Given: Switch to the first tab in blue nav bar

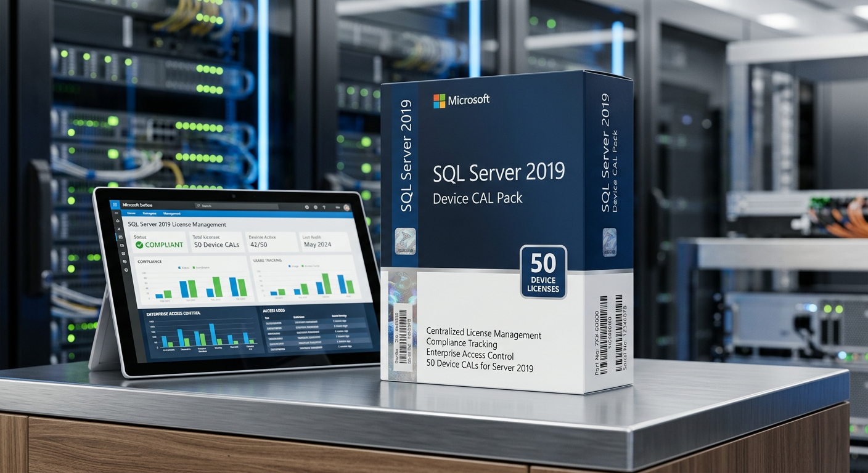Looking at the screenshot, I should pos(130,212).
